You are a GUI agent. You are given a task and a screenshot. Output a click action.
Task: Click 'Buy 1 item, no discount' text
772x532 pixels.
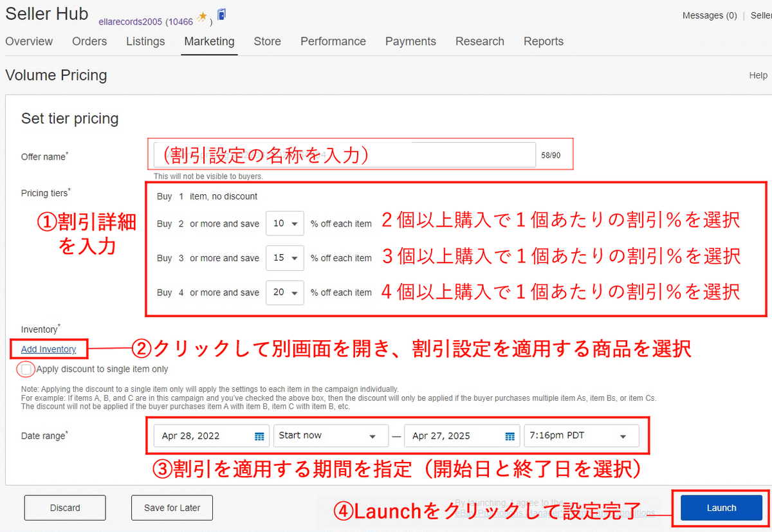point(207,196)
